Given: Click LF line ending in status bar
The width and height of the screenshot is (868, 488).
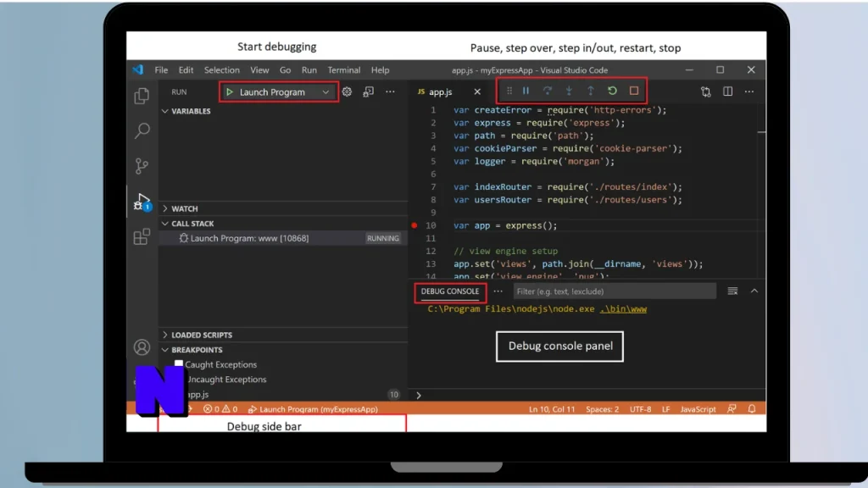Looking at the screenshot, I should (666, 409).
